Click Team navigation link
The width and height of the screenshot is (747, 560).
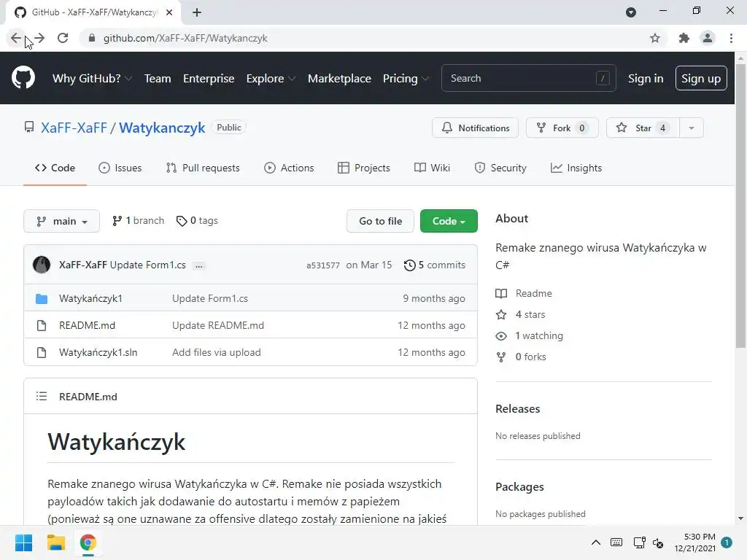tap(158, 78)
